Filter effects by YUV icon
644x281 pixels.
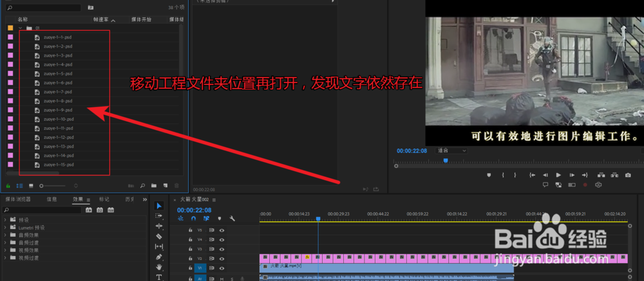click(x=111, y=210)
